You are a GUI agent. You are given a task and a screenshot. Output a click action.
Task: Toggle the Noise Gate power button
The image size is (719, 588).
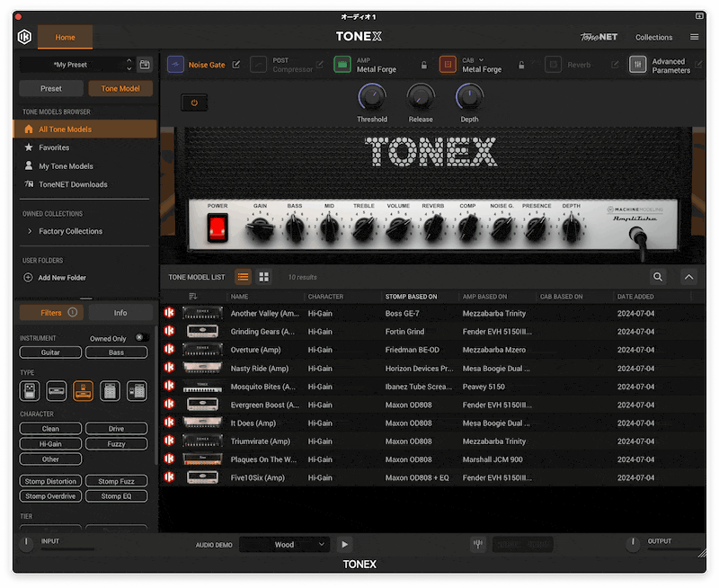pyautogui.click(x=194, y=102)
